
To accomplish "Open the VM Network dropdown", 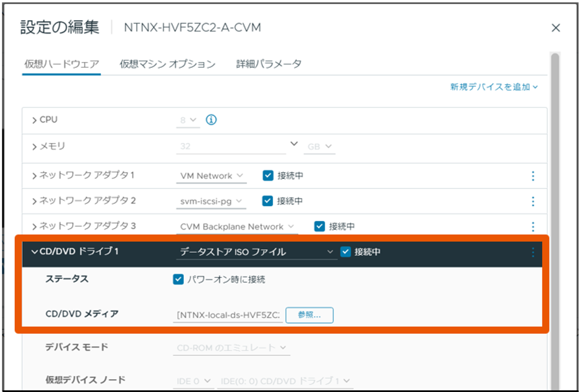I will pos(211,176).
